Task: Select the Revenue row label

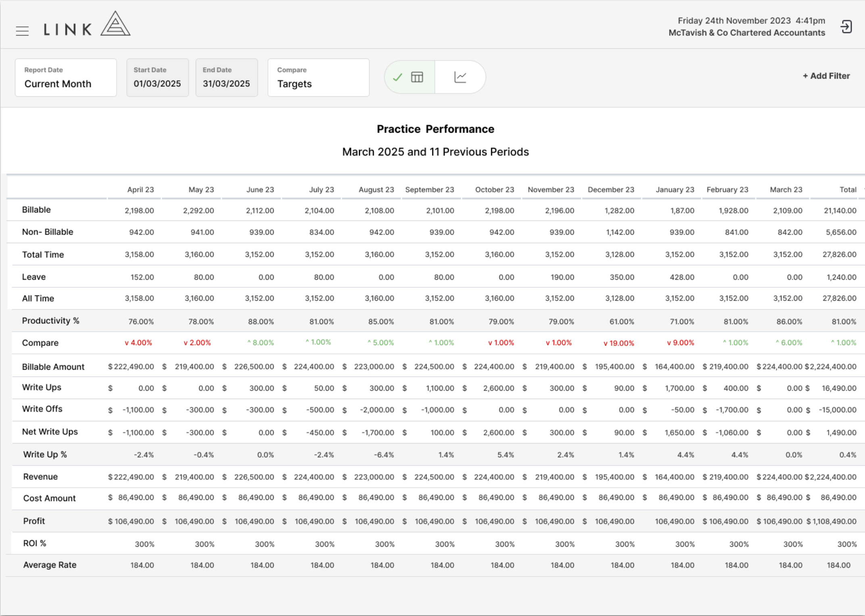Action: click(x=40, y=477)
